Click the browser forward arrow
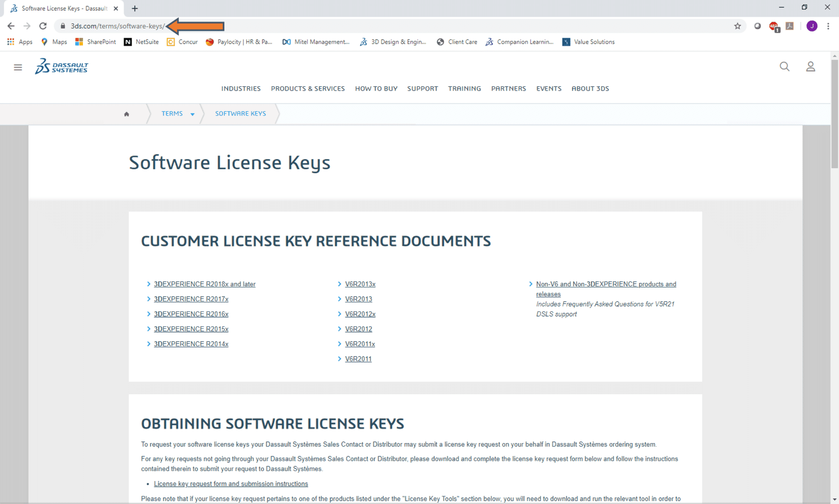This screenshot has height=504, width=839. (27, 26)
